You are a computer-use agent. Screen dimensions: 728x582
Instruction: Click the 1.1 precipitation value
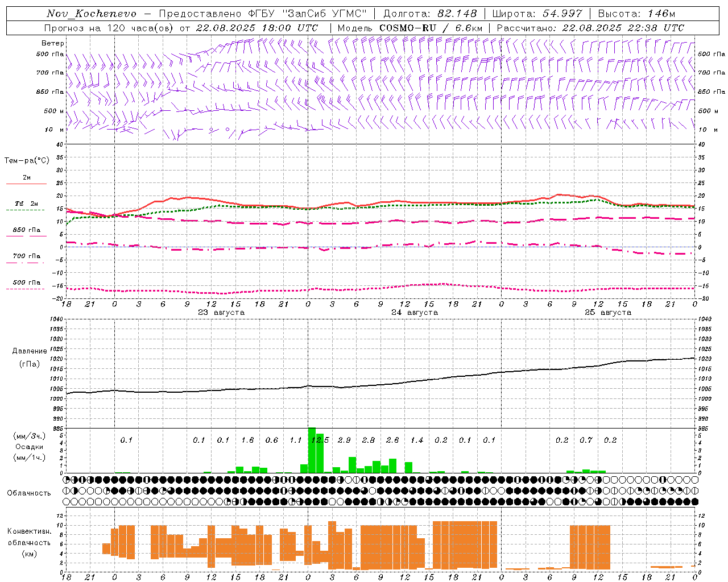(296, 440)
